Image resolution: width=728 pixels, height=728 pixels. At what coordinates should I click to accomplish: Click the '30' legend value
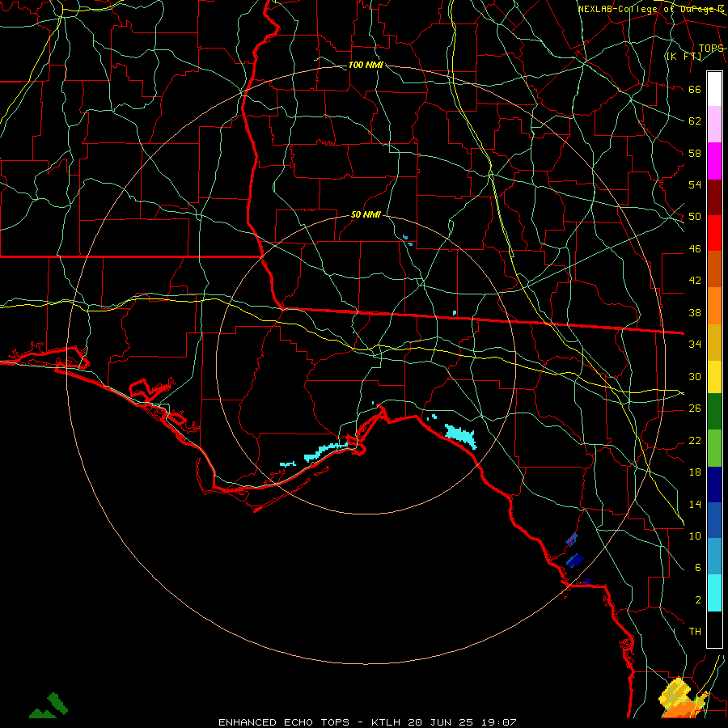(x=695, y=376)
